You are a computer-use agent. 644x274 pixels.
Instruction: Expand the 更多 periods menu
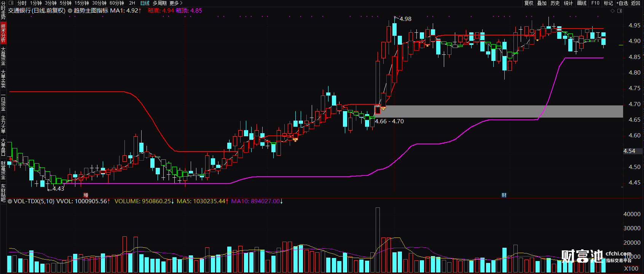(176, 3)
